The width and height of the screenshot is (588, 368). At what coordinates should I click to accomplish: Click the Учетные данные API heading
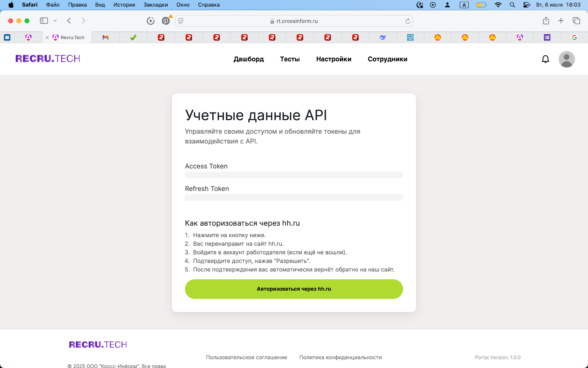click(x=256, y=115)
